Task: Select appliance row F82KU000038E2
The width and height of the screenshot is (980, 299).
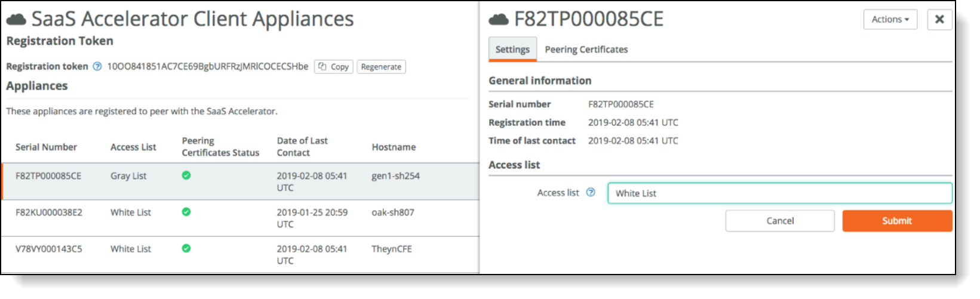Action: (x=241, y=218)
